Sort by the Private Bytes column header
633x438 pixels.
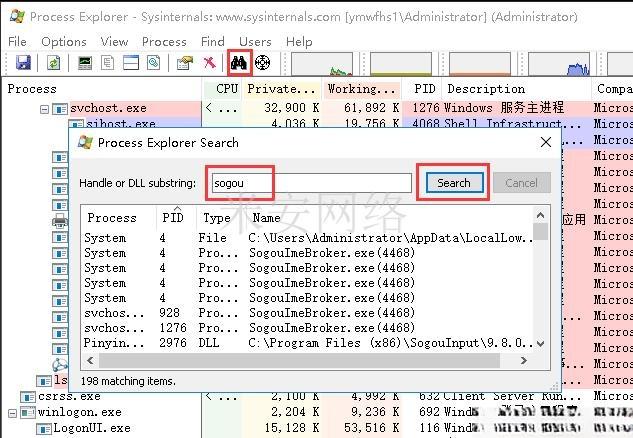point(282,89)
